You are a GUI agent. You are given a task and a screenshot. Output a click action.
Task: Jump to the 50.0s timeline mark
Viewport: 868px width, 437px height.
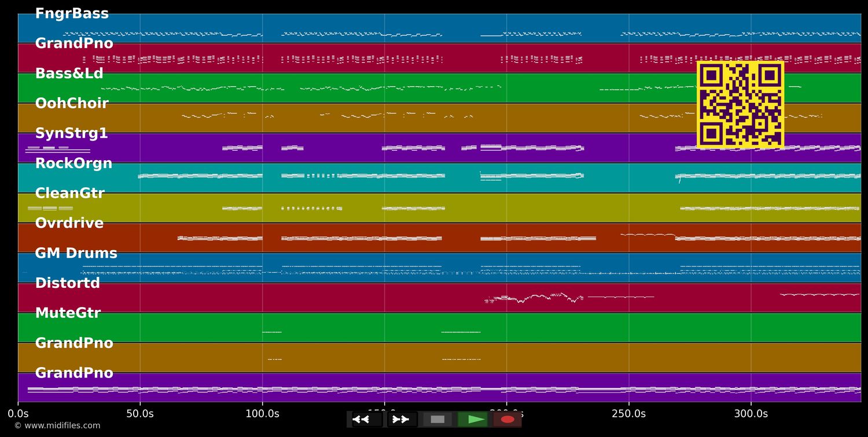141,414
